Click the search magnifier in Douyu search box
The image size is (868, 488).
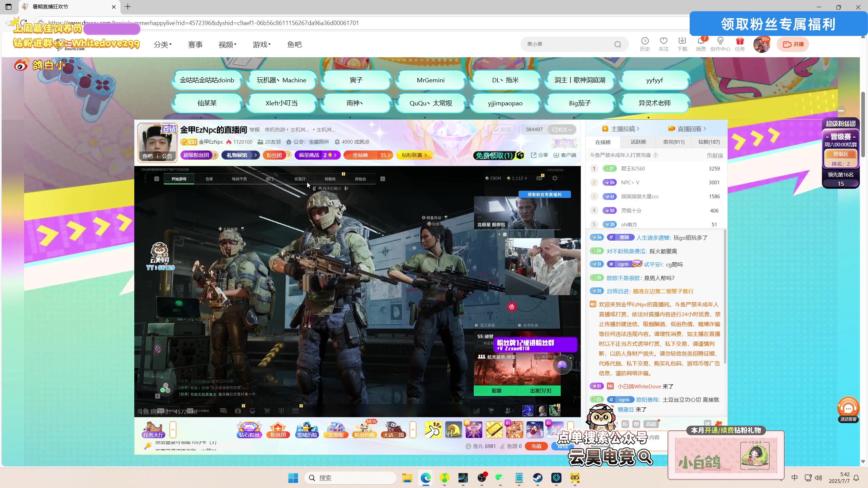coord(617,44)
